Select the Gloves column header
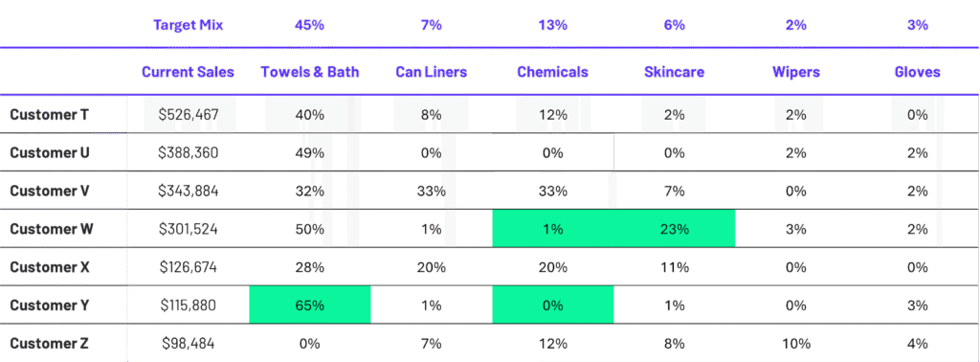The width and height of the screenshot is (980, 362). 918,72
